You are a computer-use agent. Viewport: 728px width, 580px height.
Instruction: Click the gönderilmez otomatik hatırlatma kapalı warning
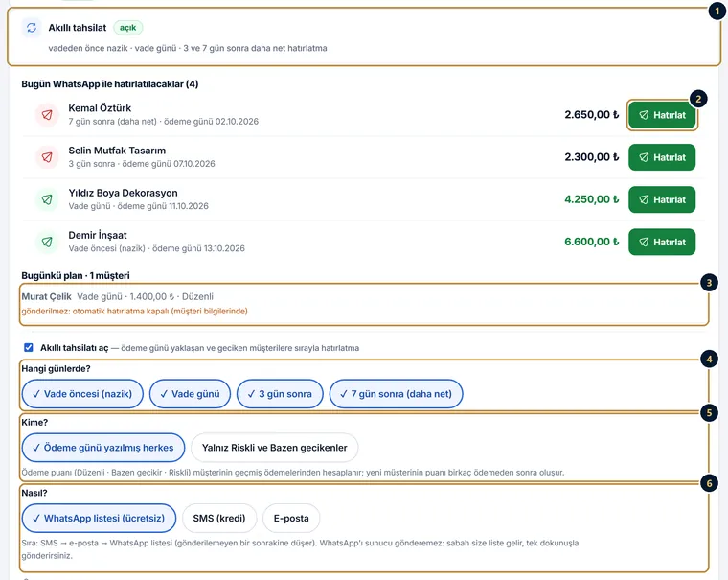coord(135,311)
